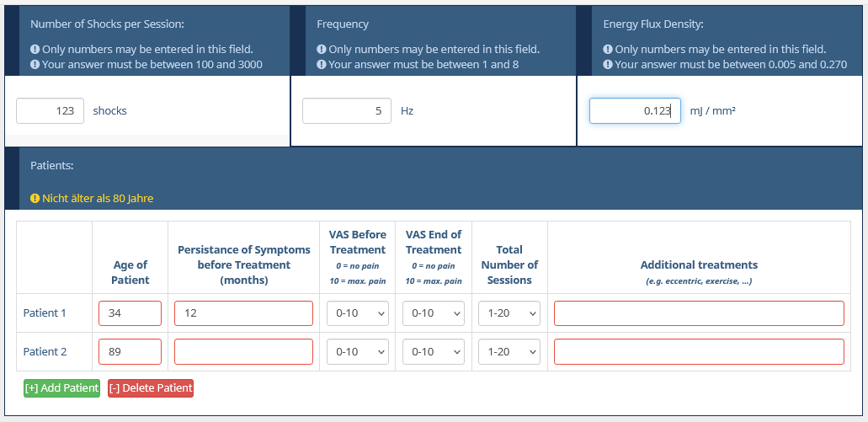Open Patient 1 VAS Before Treatment dropdown
Viewport: 868px width, 422px height.
click(357, 313)
